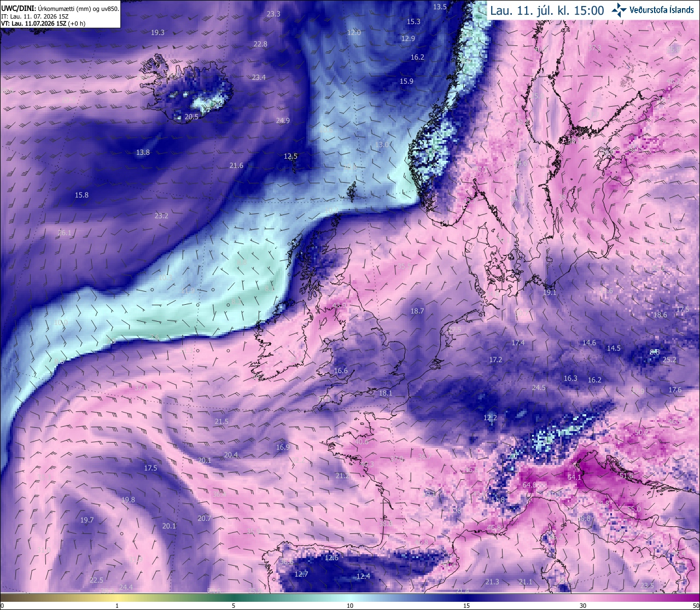
Task: Select the UWC/DINI title text box
Action: coord(60,14)
